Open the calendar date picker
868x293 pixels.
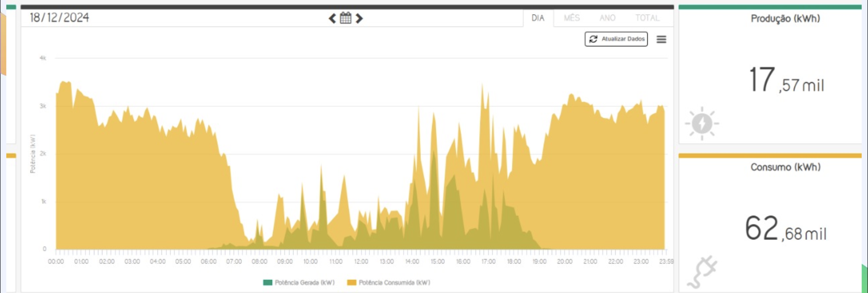point(346,18)
